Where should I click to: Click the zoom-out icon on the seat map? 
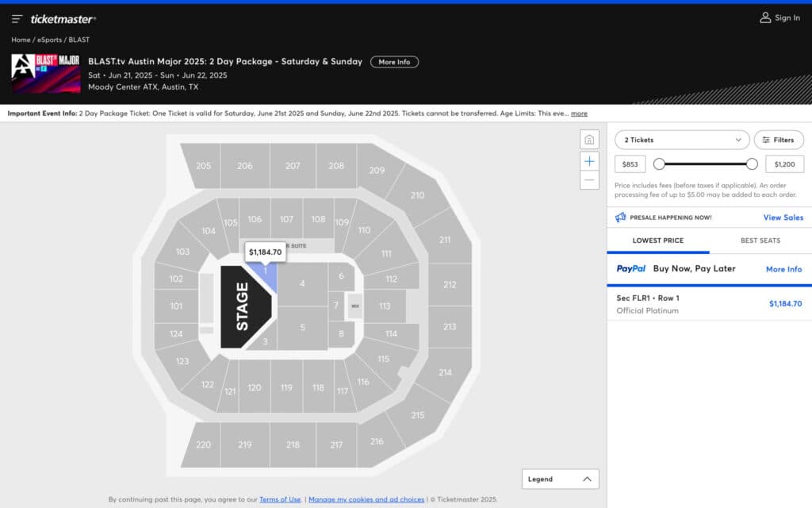coord(589,180)
